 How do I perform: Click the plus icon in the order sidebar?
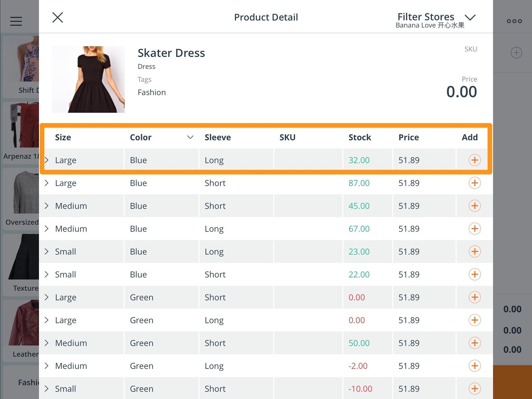pos(516,53)
